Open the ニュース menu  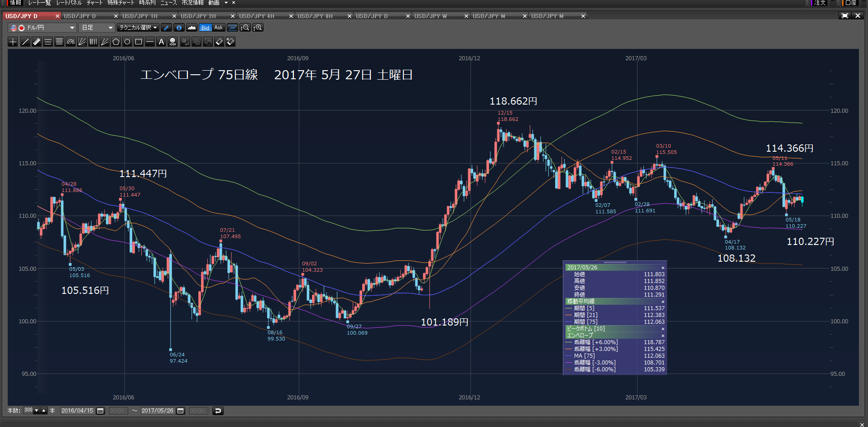coord(168,3)
